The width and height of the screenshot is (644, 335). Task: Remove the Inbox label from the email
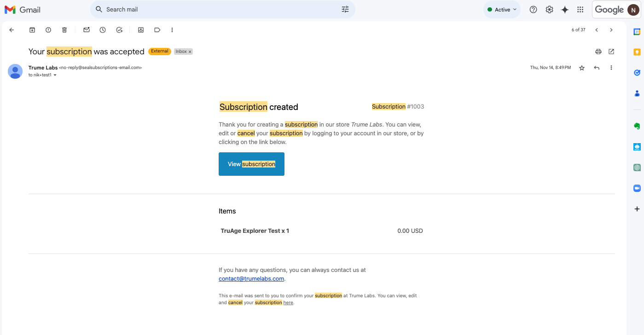(x=190, y=52)
